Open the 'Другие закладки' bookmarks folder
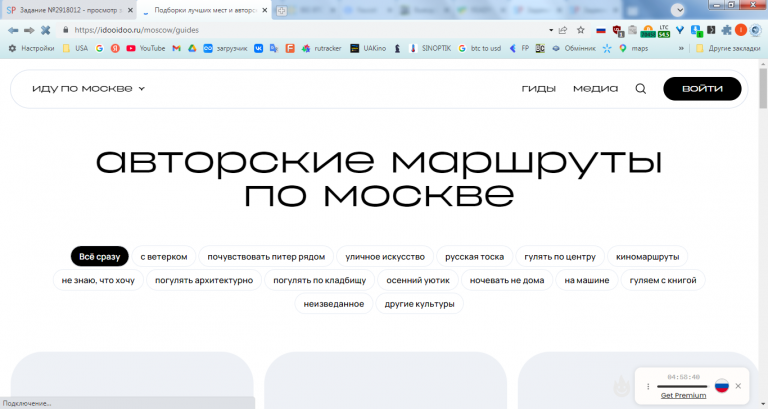The width and height of the screenshot is (768, 409). click(x=728, y=48)
